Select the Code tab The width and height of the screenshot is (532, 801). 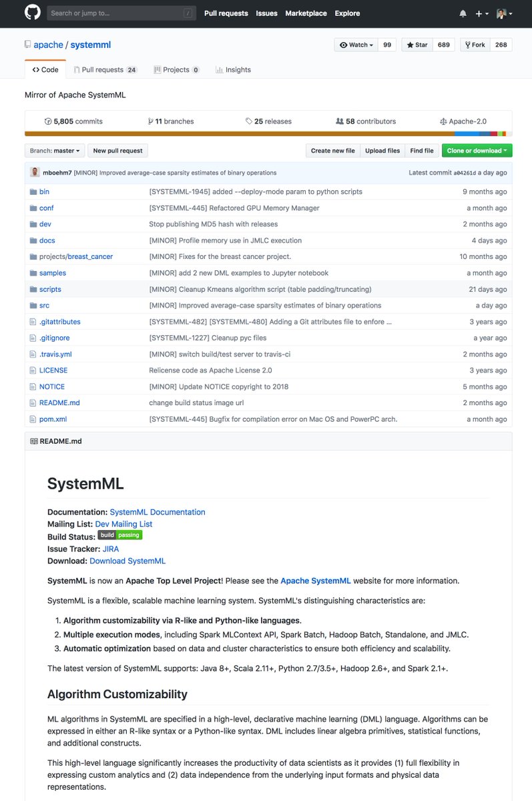coord(45,69)
